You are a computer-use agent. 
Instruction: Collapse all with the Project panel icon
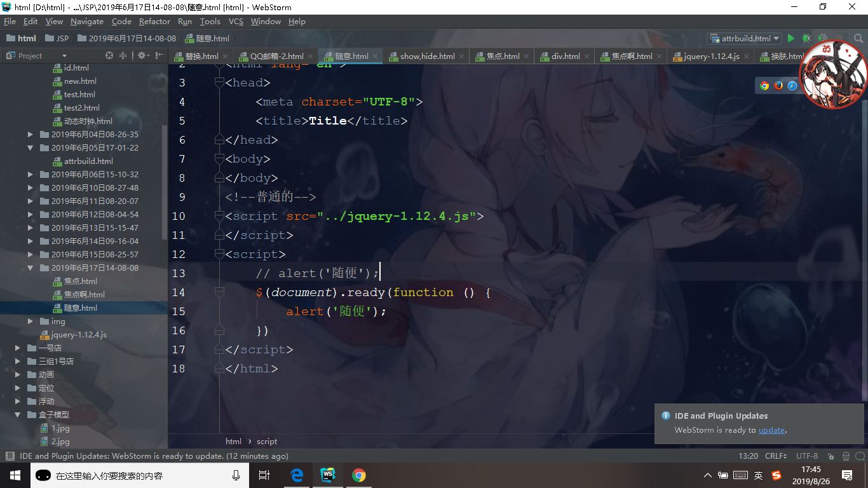(123, 56)
